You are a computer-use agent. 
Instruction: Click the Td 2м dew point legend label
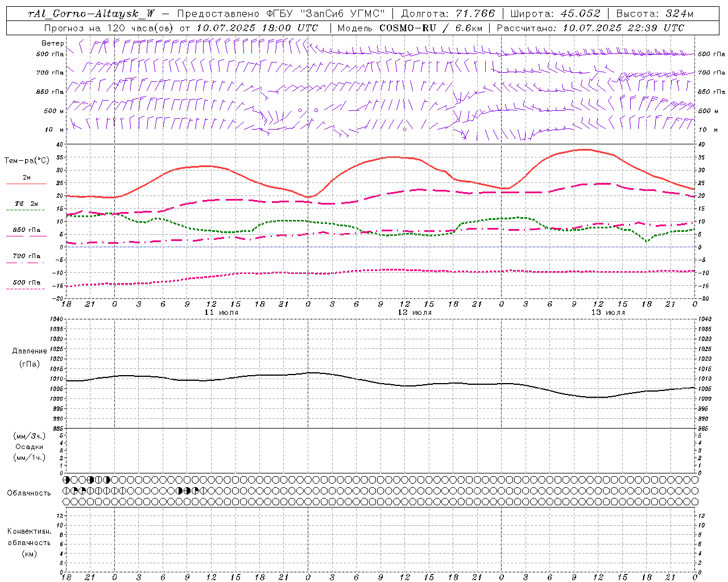pos(27,203)
